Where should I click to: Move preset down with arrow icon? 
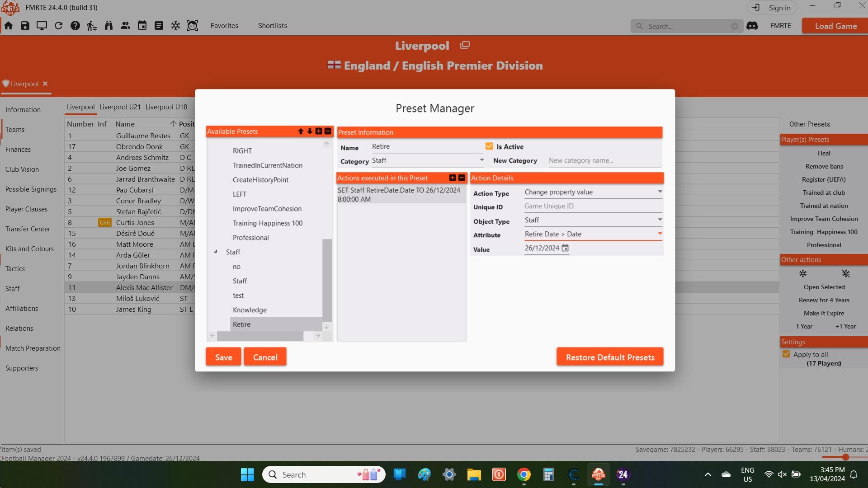[310, 131]
